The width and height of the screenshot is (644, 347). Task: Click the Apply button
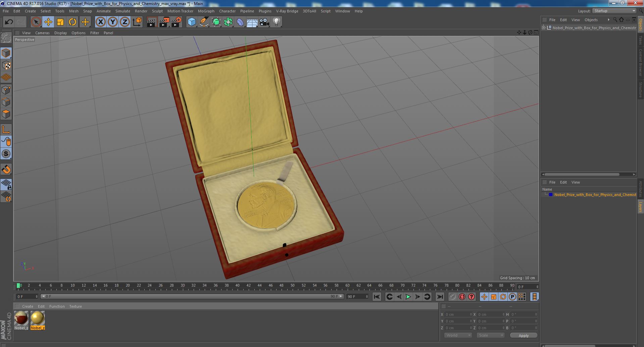coord(524,335)
